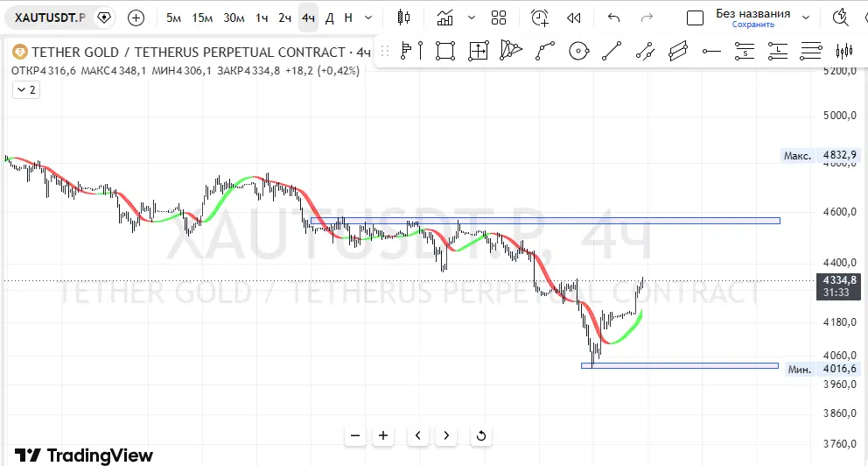This screenshot has width=868, height=466.
Task: Switch to the daily Д timeframe
Action: pyautogui.click(x=329, y=18)
